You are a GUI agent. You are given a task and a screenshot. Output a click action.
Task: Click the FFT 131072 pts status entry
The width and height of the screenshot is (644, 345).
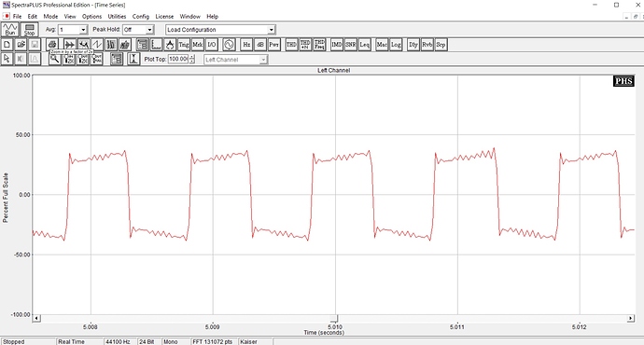(x=213, y=341)
